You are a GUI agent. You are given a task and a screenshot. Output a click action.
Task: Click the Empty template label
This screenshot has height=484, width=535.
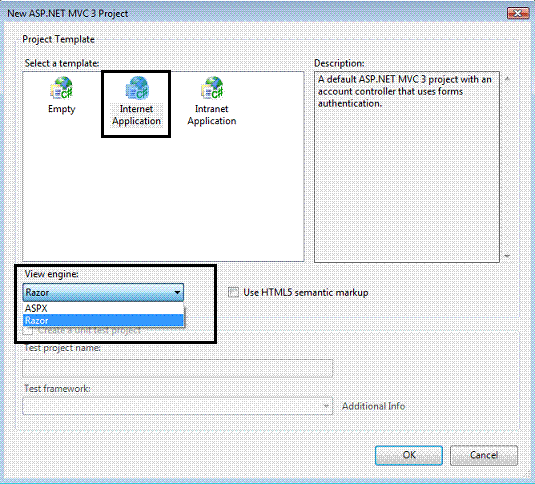coord(61,109)
